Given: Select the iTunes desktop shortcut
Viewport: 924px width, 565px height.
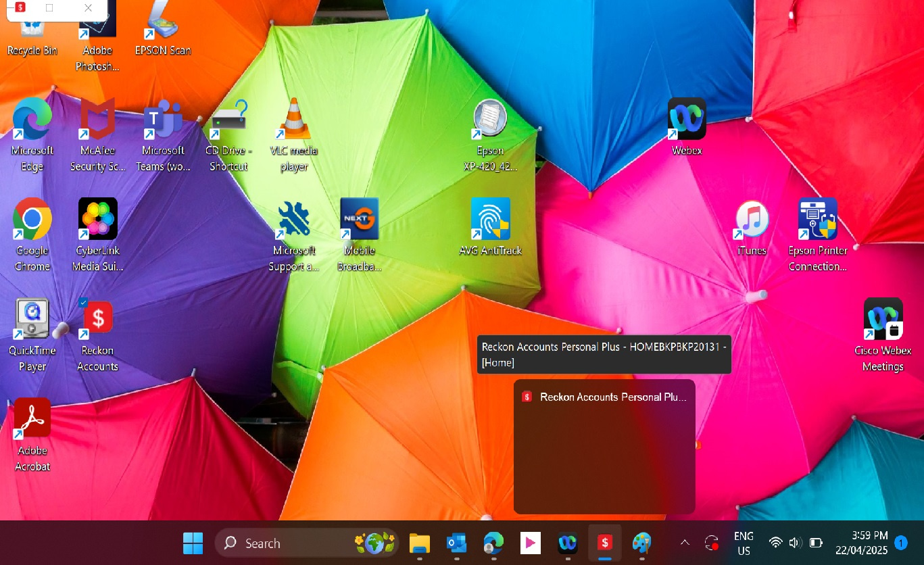Looking at the screenshot, I should click(x=752, y=228).
